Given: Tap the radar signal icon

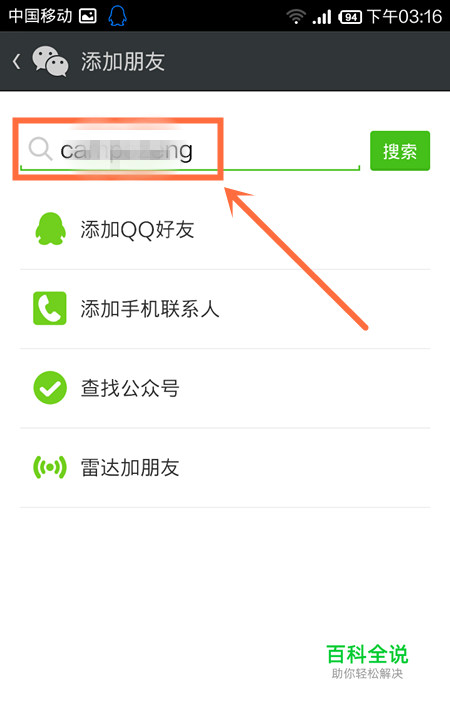Looking at the screenshot, I should point(50,467).
